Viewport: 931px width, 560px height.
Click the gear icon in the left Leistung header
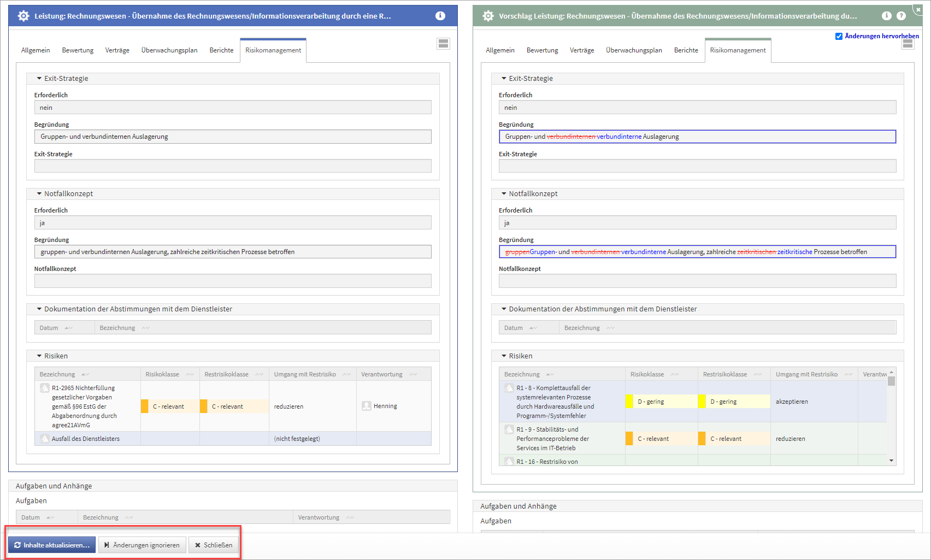pos(23,16)
